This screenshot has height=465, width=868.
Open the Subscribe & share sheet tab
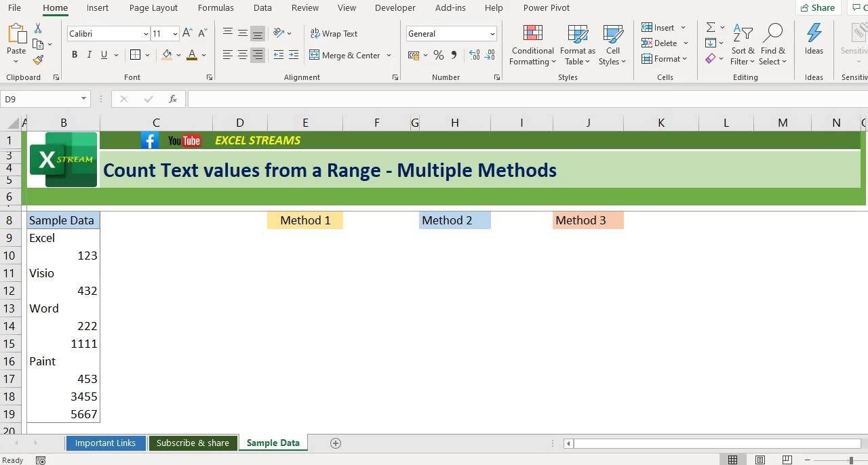193,443
